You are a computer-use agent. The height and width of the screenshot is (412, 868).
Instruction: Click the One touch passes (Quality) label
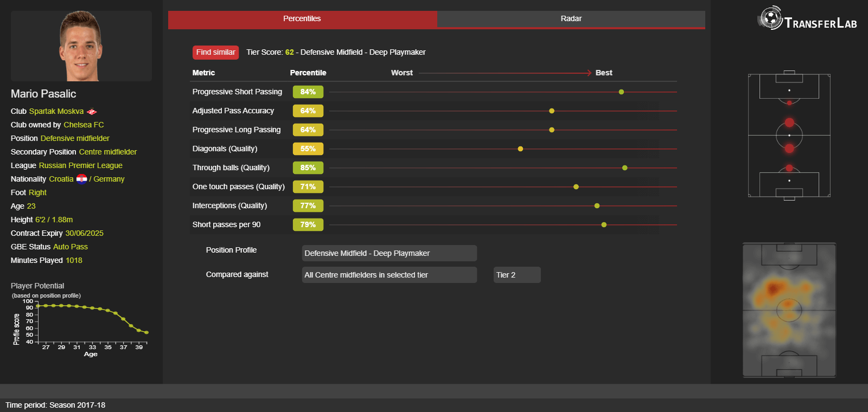point(239,186)
